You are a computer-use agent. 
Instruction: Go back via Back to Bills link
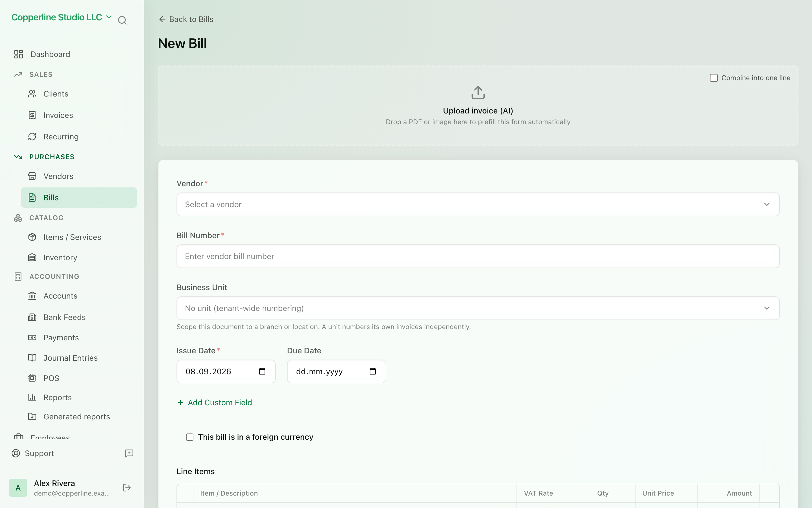(186, 19)
